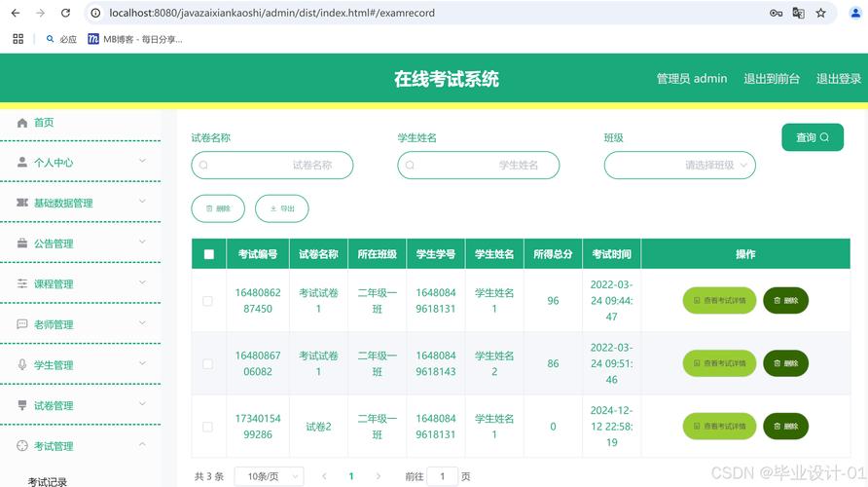Expand 个人中心 using its chevron
Screen dimensions: 868x487
(x=142, y=161)
